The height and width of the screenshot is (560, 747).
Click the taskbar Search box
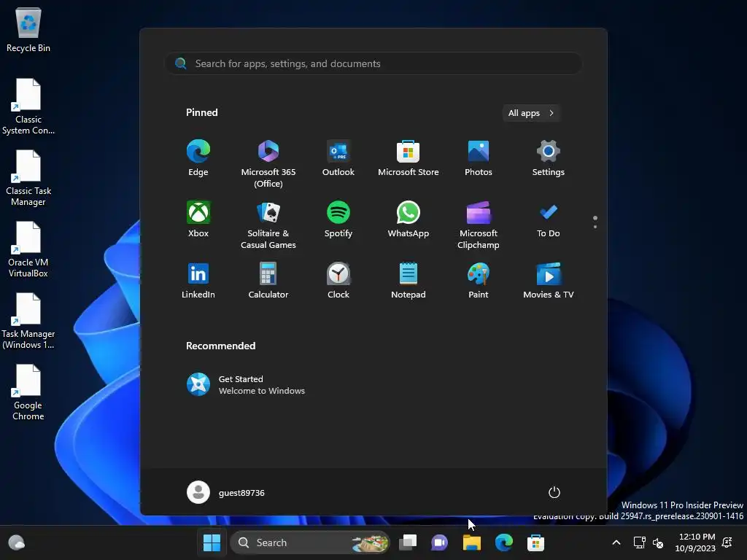(x=309, y=542)
